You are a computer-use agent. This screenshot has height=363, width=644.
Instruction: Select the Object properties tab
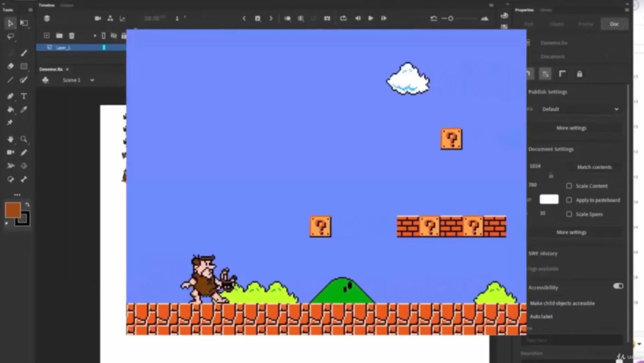[x=557, y=24]
